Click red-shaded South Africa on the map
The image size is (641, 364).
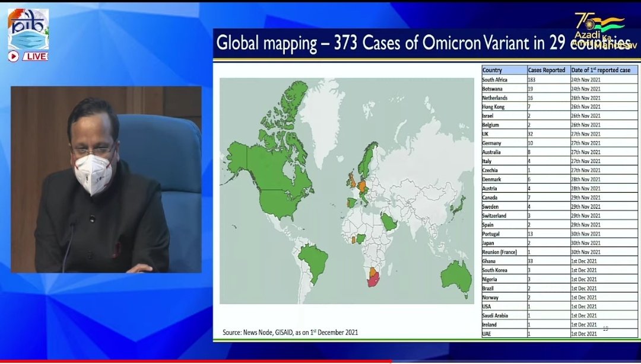(374, 280)
